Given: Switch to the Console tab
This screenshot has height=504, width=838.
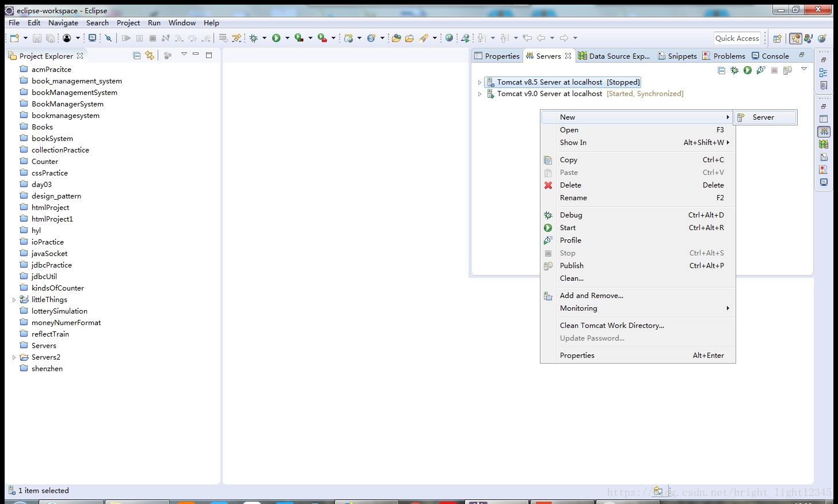Looking at the screenshot, I should (770, 56).
